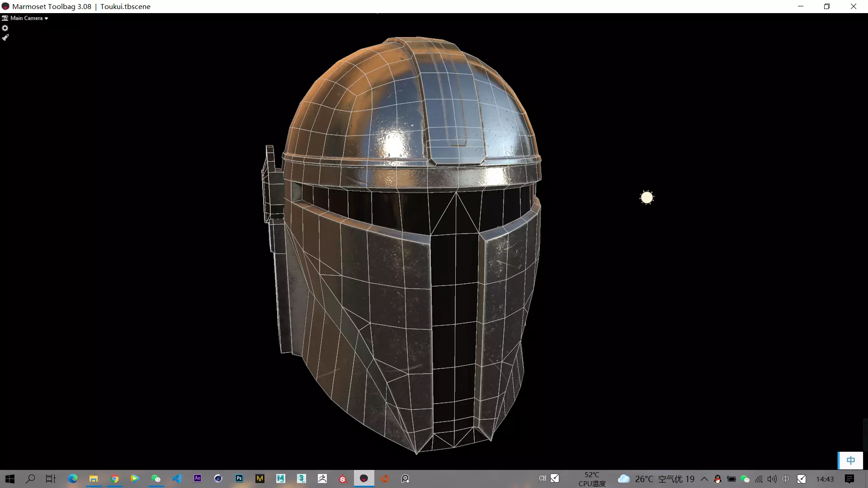Open the green play video app
Image resolution: width=868 pixels, height=488 pixels.
click(135, 479)
